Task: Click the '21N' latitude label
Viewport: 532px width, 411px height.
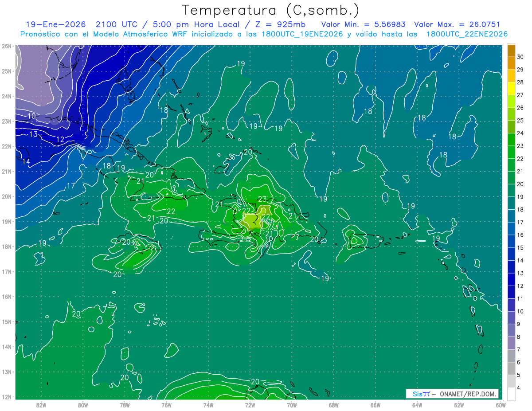Action: [x=6, y=171]
